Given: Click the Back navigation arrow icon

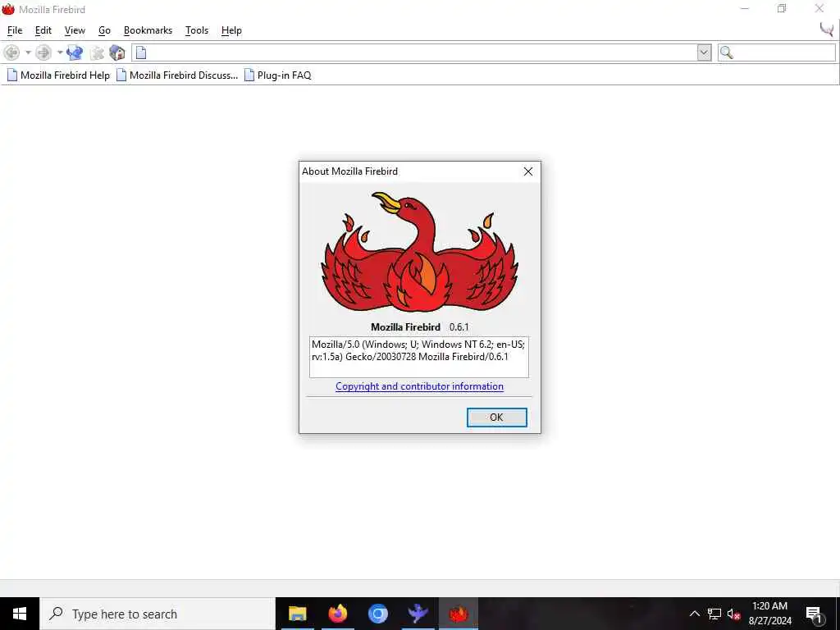Looking at the screenshot, I should click(11, 52).
